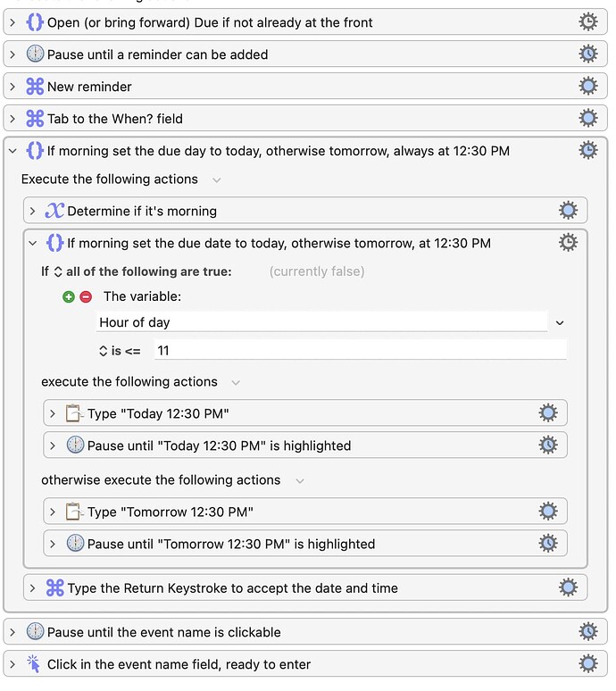
Task: Collapse the If morning set the due day group
Action: point(12,151)
